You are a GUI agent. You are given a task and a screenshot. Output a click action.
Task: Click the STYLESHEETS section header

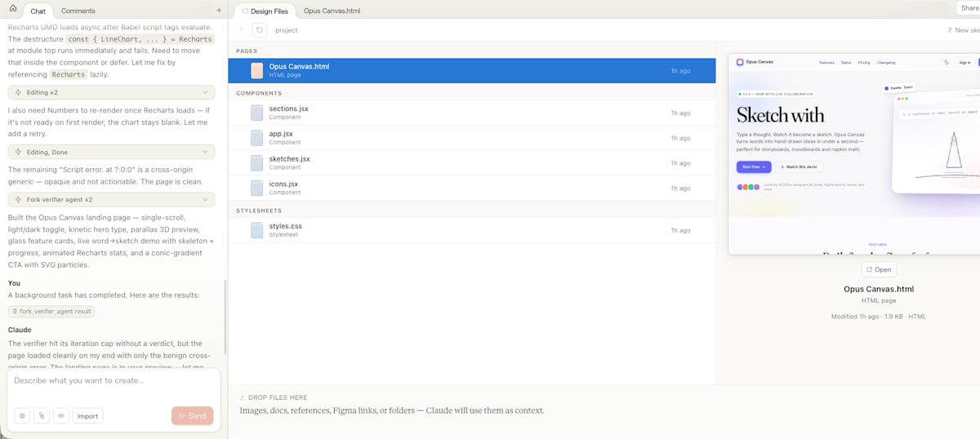coord(259,211)
